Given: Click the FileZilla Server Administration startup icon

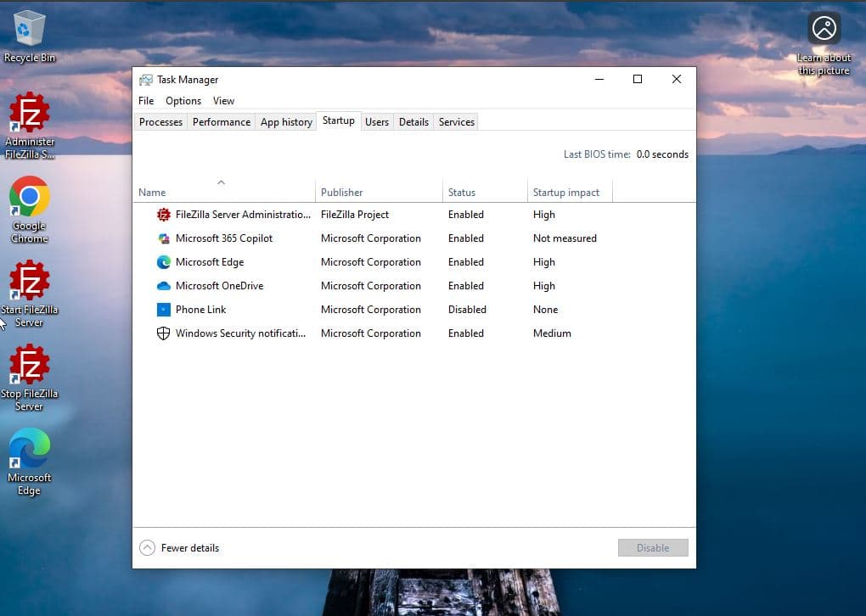Looking at the screenshot, I should pyautogui.click(x=164, y=215).
